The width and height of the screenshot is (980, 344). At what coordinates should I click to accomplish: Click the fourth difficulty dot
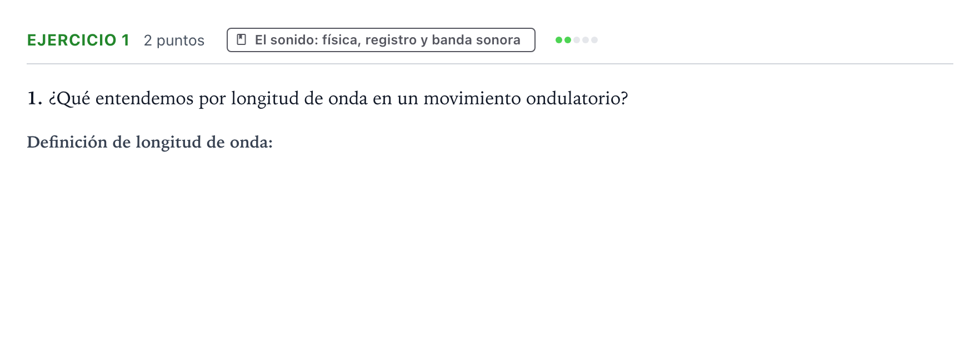click(x=586, y=40)
